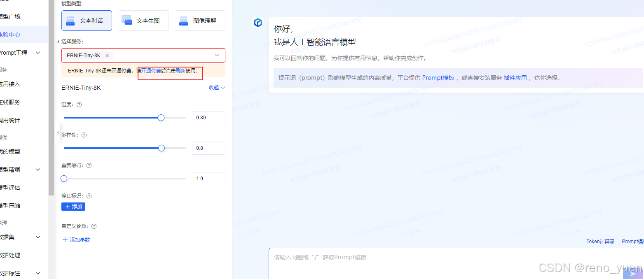Expand 数据标注 sidebar chevron
This screenshot has height=279, width=644.
pos(38,273)
